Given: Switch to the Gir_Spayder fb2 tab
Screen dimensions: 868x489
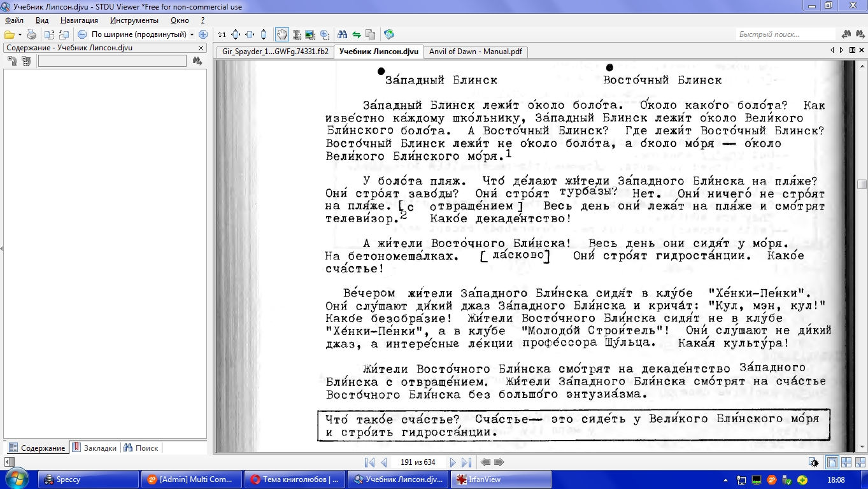Looking at the screenshot, I should click(275, 52).
